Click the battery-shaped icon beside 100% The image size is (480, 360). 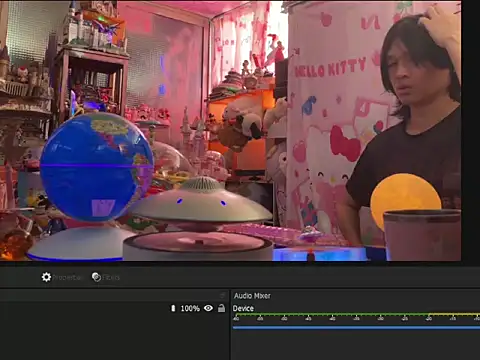click(x=173, y=308)
